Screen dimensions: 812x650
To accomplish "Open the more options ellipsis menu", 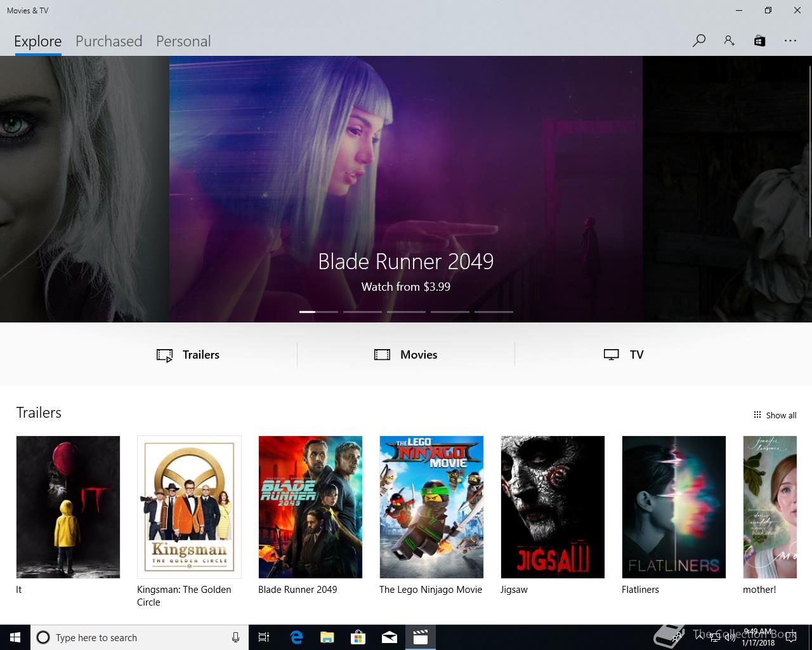I will click(x=790, y=41).
